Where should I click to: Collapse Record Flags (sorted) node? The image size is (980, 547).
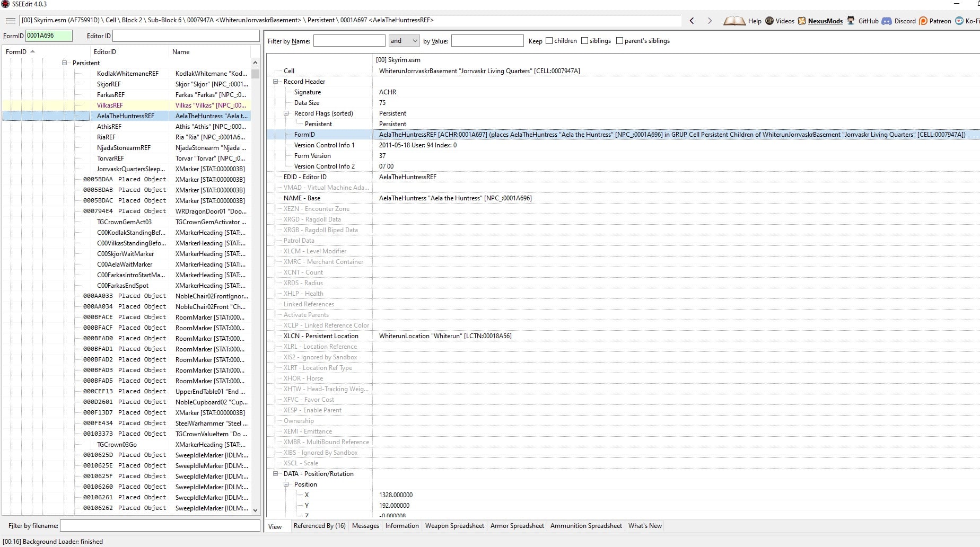pos(286,113)
